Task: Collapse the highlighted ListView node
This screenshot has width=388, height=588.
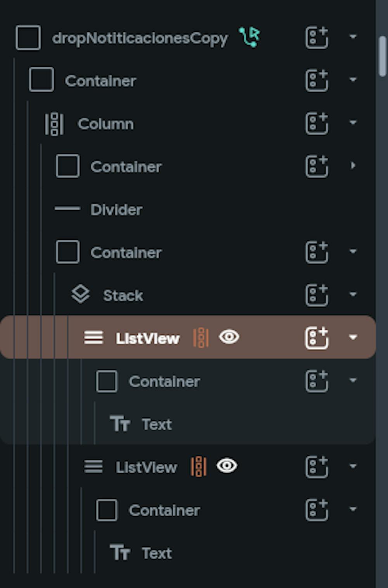Action: pos(353,337)
